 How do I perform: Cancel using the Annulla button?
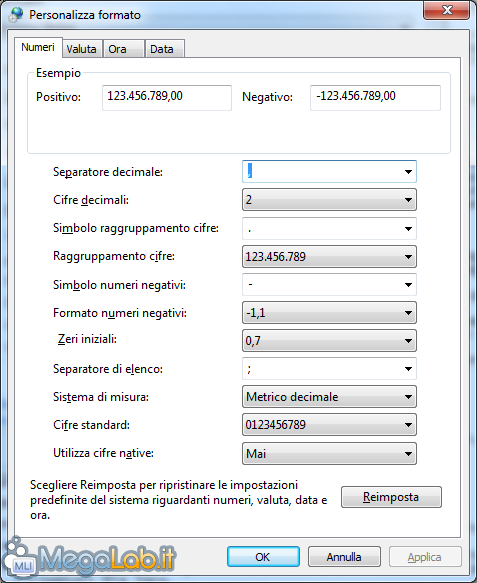[x=344, y=557]
